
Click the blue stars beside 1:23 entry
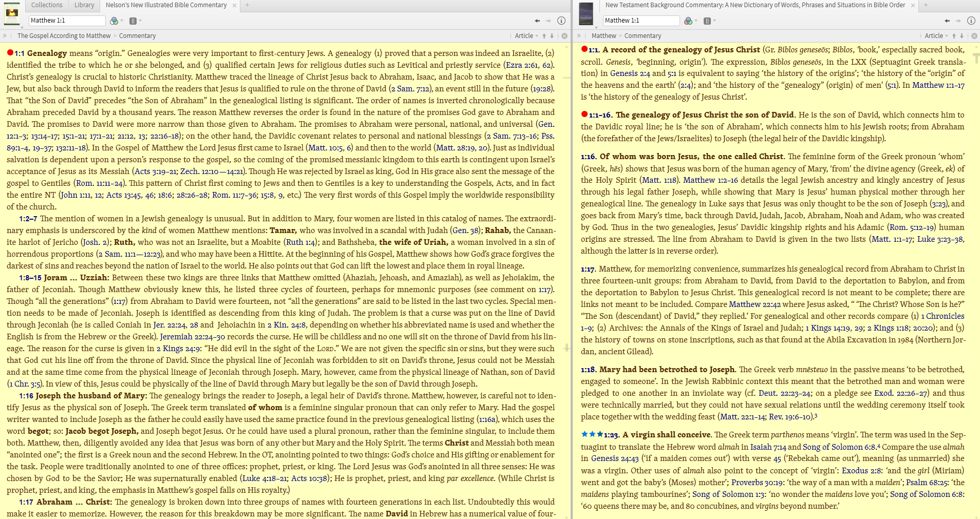[x=592, y=434]
